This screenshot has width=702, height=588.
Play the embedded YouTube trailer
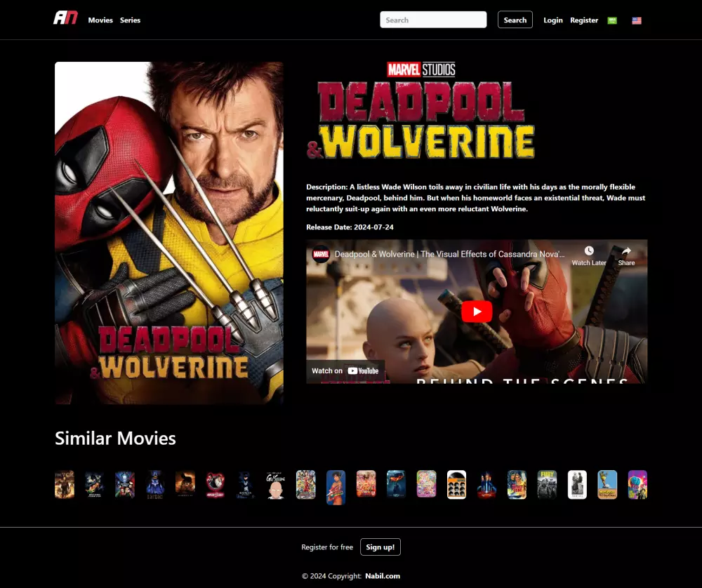click(x=477, y=312)
